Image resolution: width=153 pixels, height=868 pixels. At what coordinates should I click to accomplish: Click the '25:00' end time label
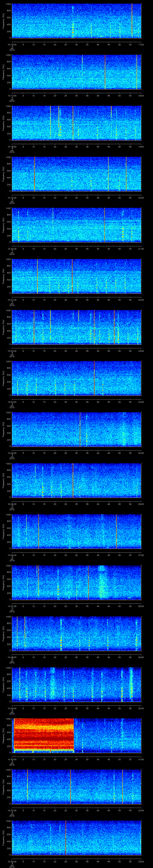click(141, 453)
